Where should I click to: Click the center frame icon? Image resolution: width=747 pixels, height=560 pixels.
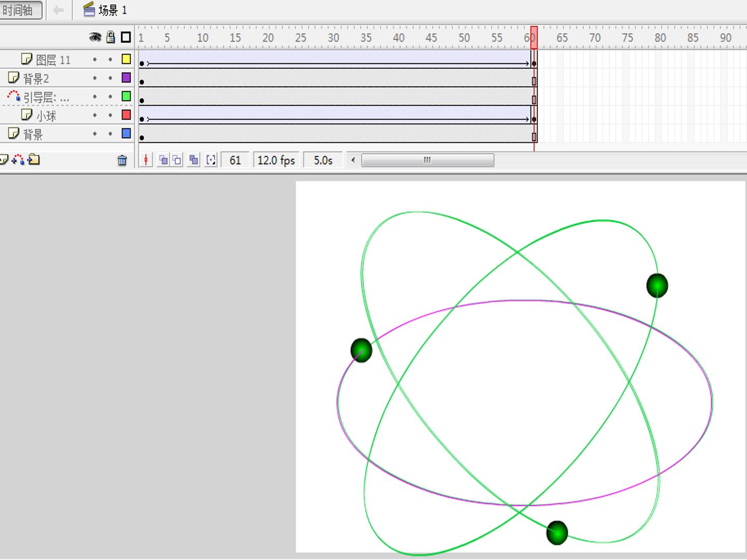pyautogui.click(x=146, y=160)
